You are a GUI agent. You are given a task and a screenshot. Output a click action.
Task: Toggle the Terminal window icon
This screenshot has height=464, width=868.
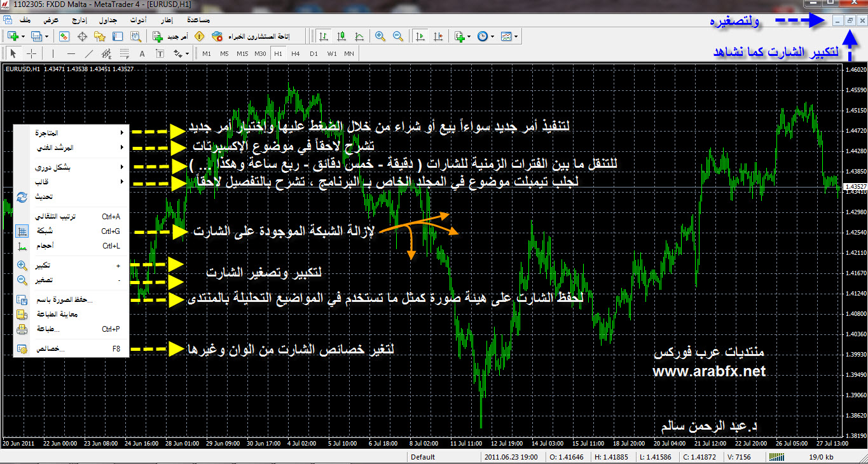[x=118, y=36]
